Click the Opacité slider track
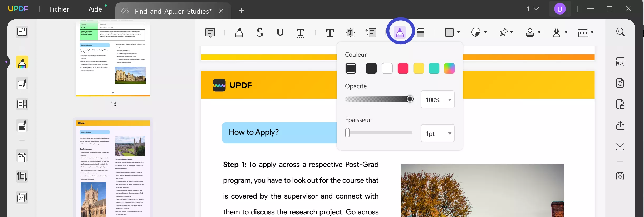644x217 pixels. pyautogui.click(x=379, y=99)
